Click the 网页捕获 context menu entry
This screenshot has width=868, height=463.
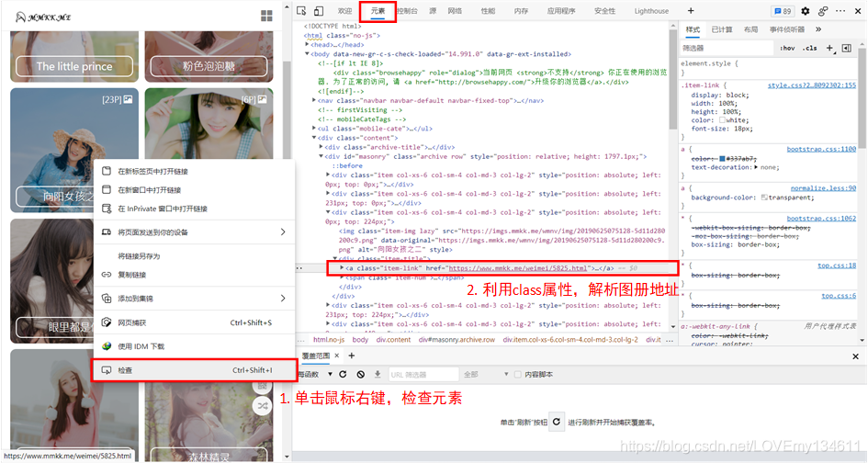194,322
